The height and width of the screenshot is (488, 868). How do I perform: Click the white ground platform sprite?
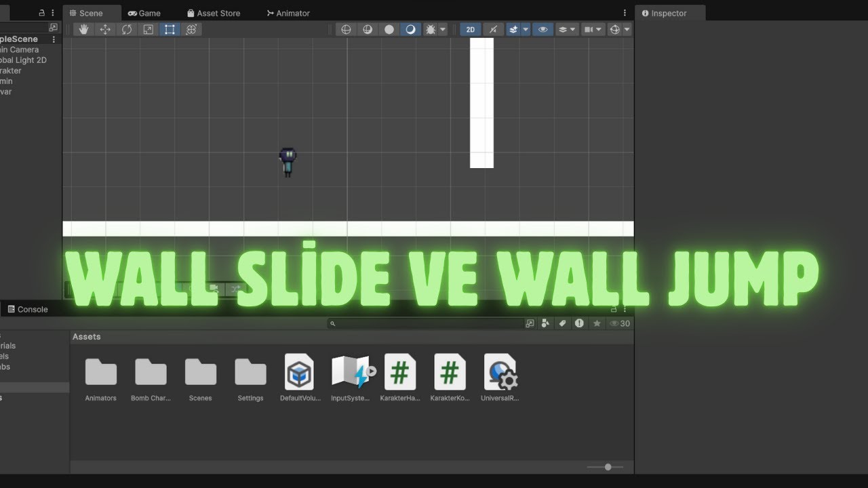point(348,228)
